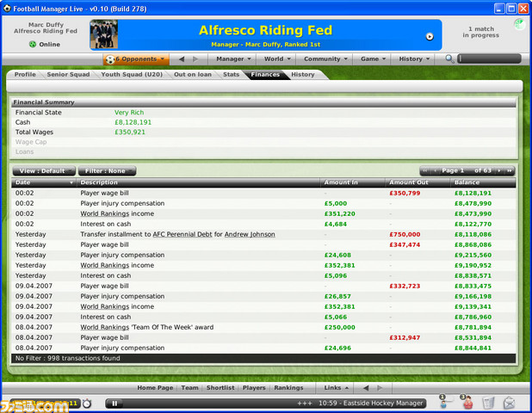Image resolution: width=532 pixels, height=413 pixels.
Task: Open the View: Default dropdown
Action: pyautogui.click(x=44, y=171)
